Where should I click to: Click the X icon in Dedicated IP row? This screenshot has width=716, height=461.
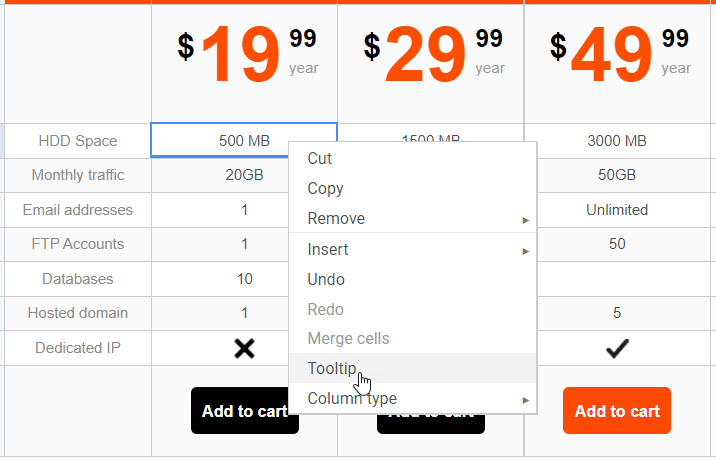(244, 348)
